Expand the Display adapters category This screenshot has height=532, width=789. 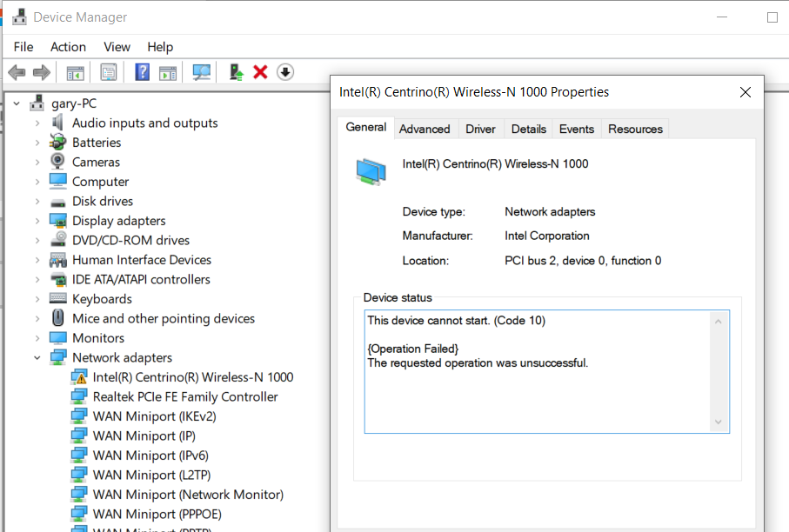coord(37,221)
